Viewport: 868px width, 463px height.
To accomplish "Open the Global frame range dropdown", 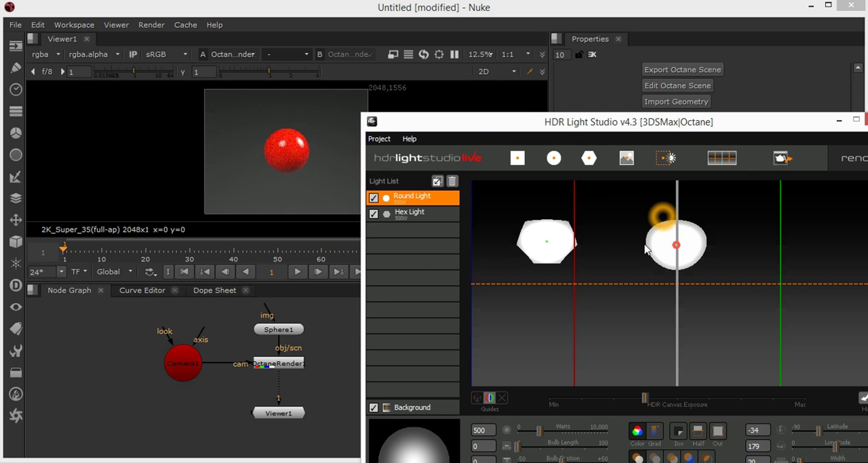I will tap(115, 272).
